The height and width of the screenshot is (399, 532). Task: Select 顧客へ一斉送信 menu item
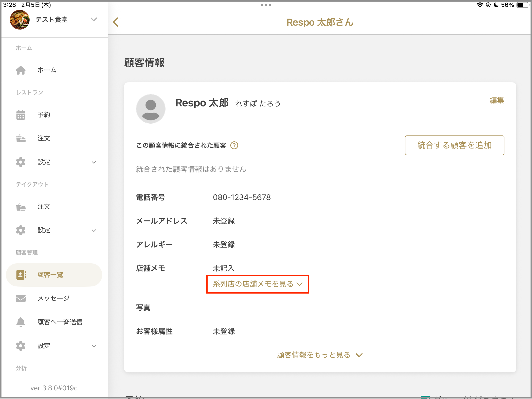click(60, 322)
